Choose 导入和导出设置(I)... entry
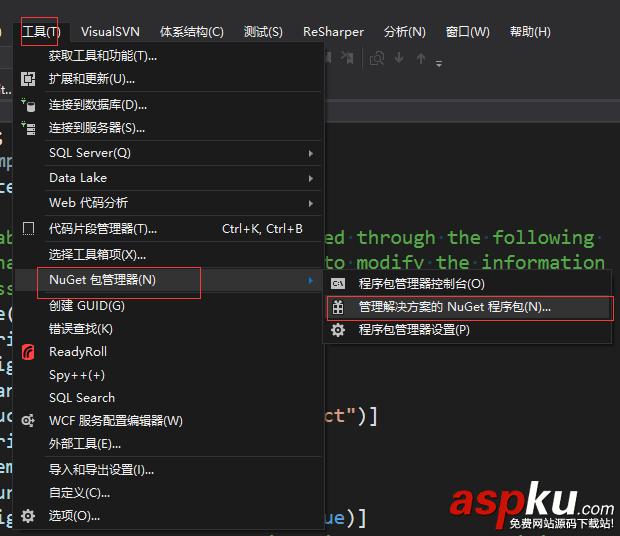This screenshot has height=536, width=620. pyautogui.click(x=101, y=470)
